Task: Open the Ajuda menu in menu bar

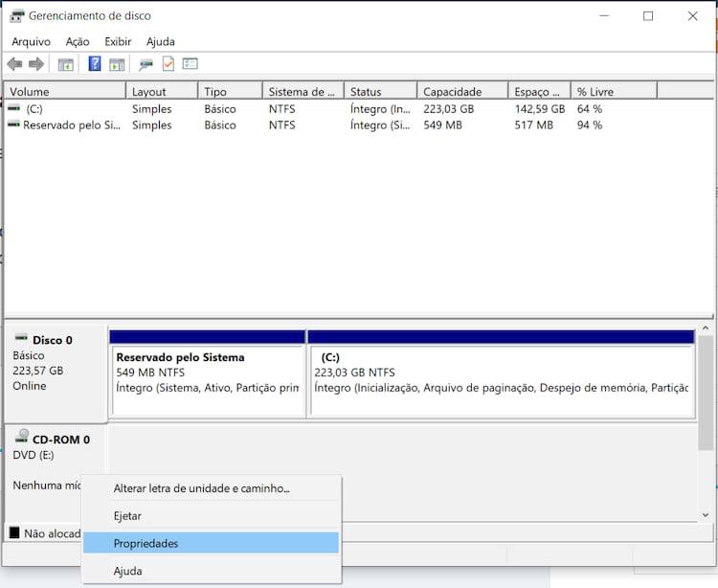Action: click(160, 42)
